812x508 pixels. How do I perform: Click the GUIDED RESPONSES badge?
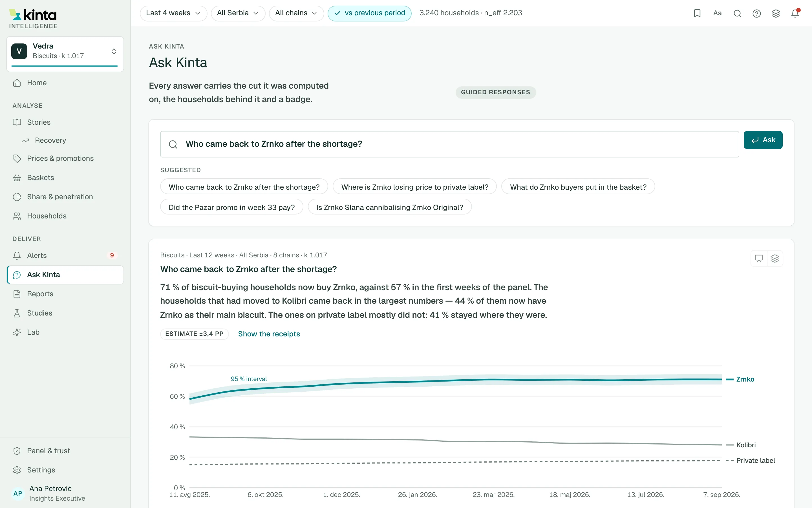495,92
